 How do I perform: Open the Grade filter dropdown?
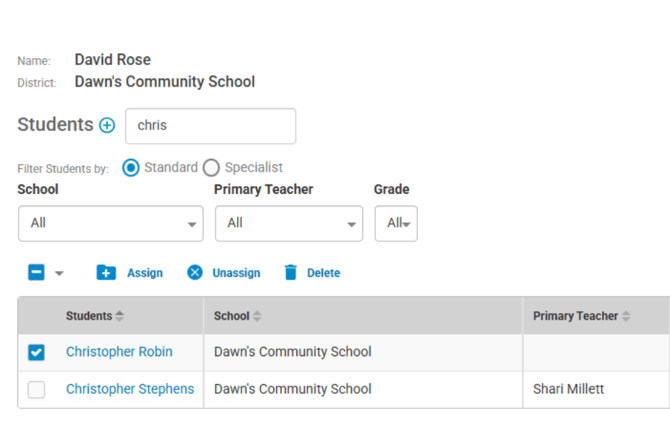pos(395,223)
